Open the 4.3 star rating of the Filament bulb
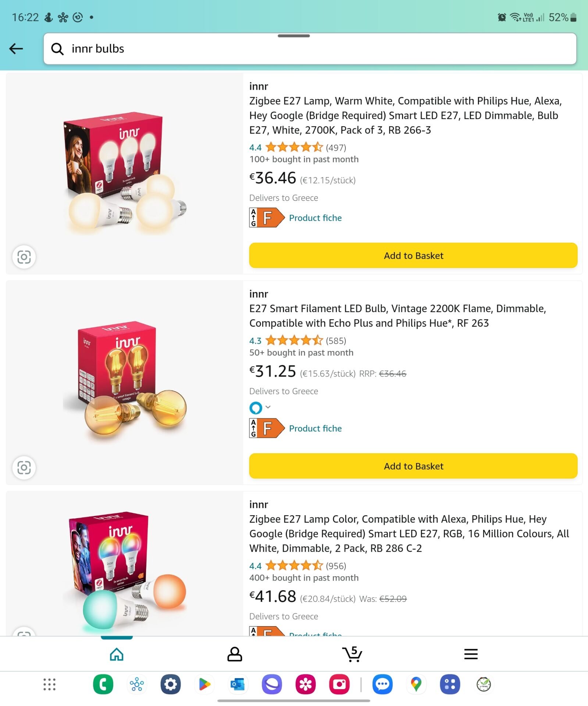The height and width of the screenshot is (706, 588). coord(294,341)
